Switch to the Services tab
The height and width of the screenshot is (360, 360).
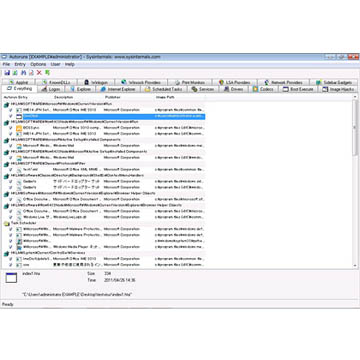(x=203, y=89)
